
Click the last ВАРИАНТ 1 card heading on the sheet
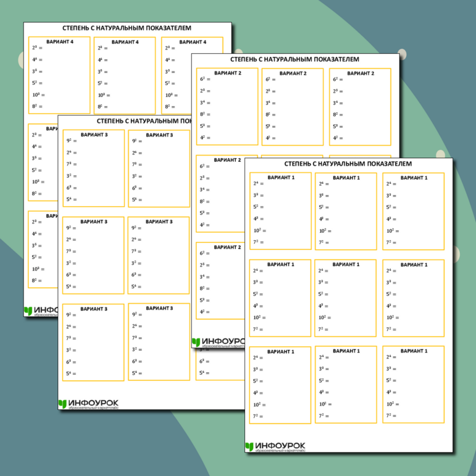coord(413,351)
